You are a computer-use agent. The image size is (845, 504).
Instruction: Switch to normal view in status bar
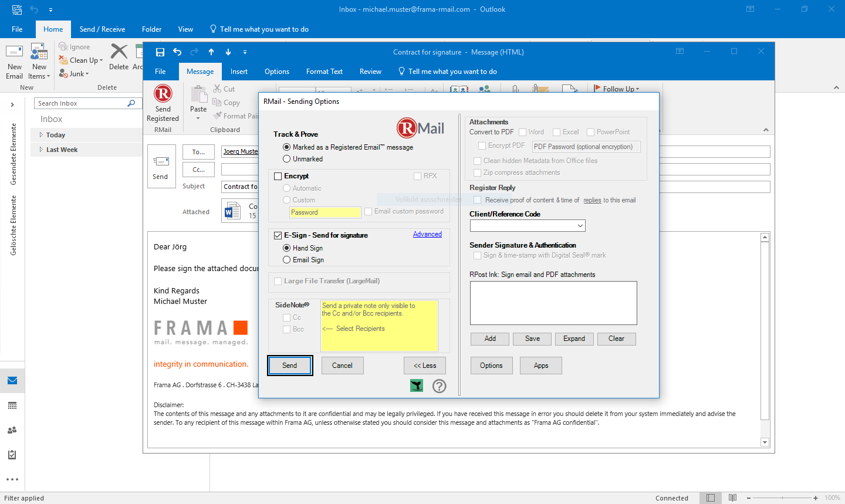pos(711,498)
